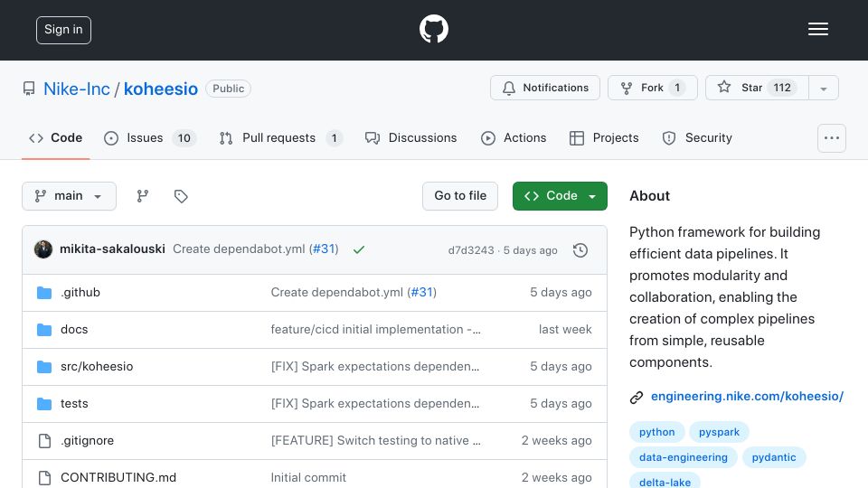Viewport: 868px width, 488px height.
Task: Click the python topic tag
Action: tap(657, 432)
